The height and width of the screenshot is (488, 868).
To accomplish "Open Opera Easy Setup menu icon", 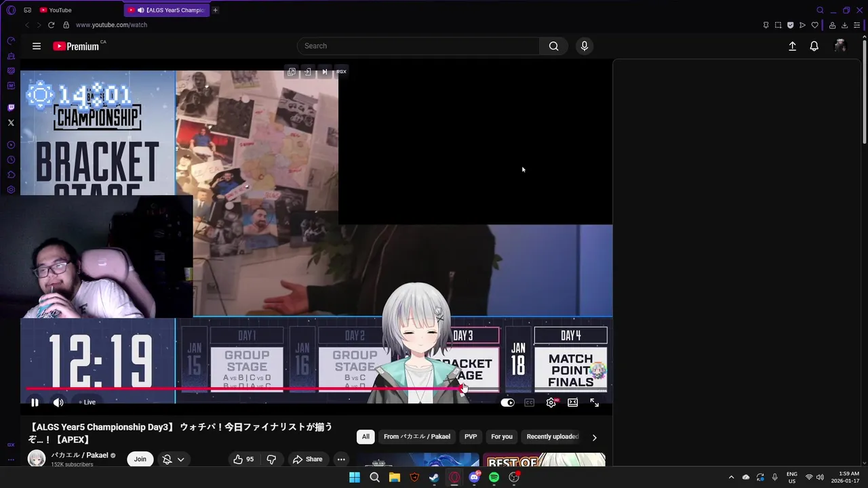I will (857, 25).
